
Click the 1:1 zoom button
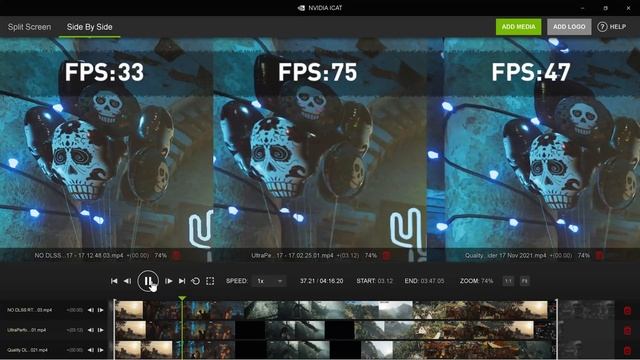pyautogui.click(x=508, y=281)
